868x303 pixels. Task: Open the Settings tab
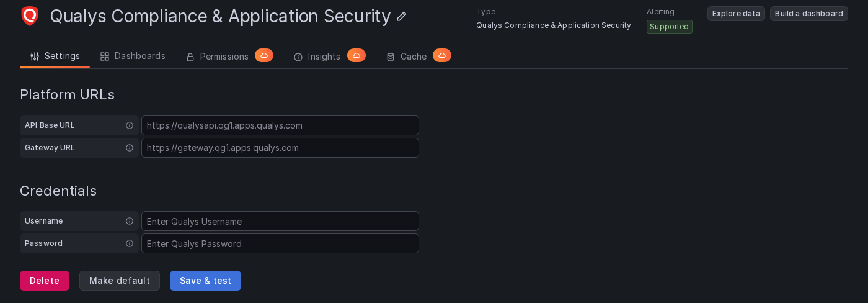point(55,56)
